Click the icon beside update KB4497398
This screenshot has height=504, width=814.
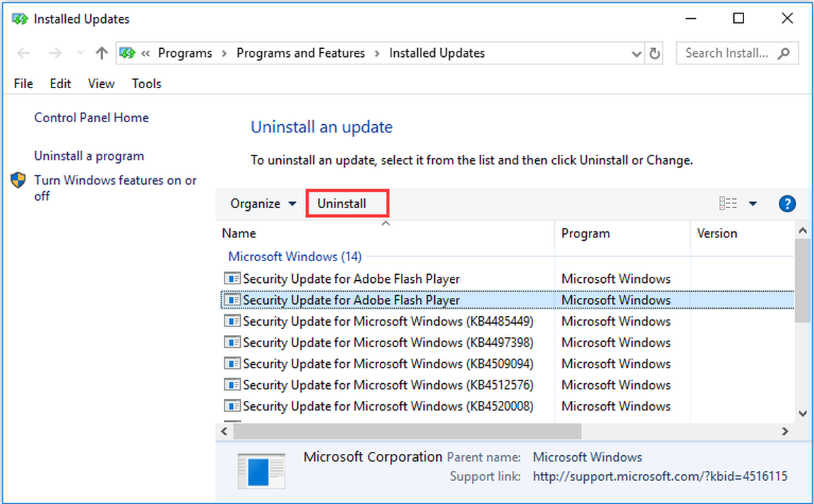[x=233, y=342]
